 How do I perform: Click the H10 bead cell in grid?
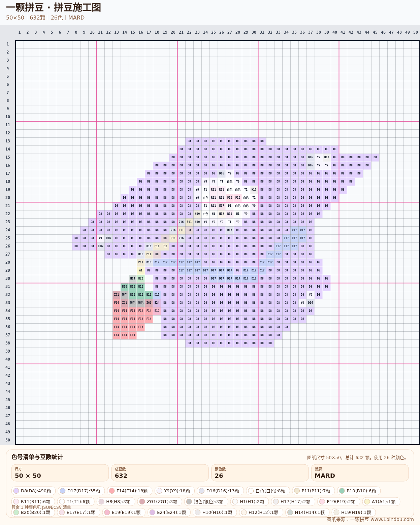(197, 222)
